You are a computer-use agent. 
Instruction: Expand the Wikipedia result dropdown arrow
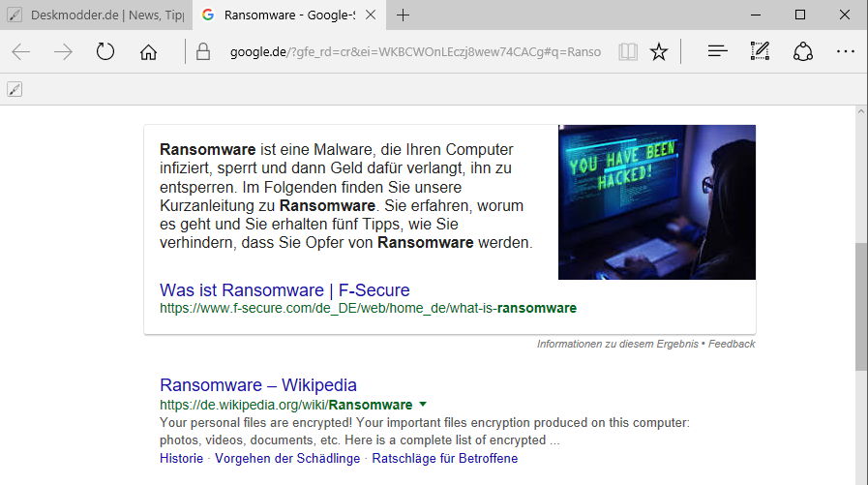point(423,405)
